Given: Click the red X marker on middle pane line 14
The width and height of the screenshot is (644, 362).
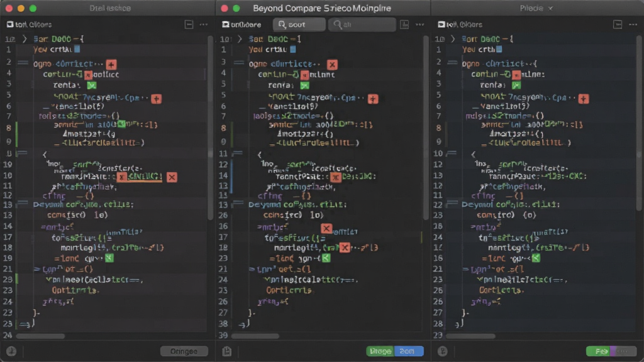Looking at the screenshot, I should point(336,177).
